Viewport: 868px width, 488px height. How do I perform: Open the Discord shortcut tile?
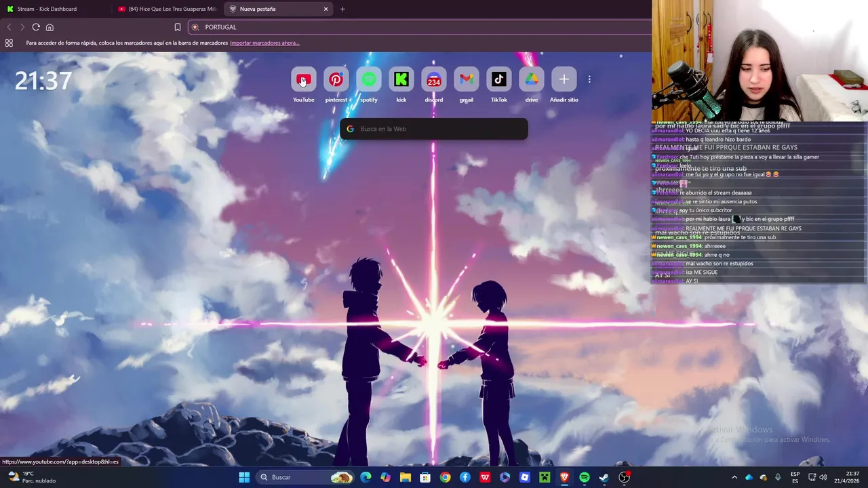(x=433, y=80)
